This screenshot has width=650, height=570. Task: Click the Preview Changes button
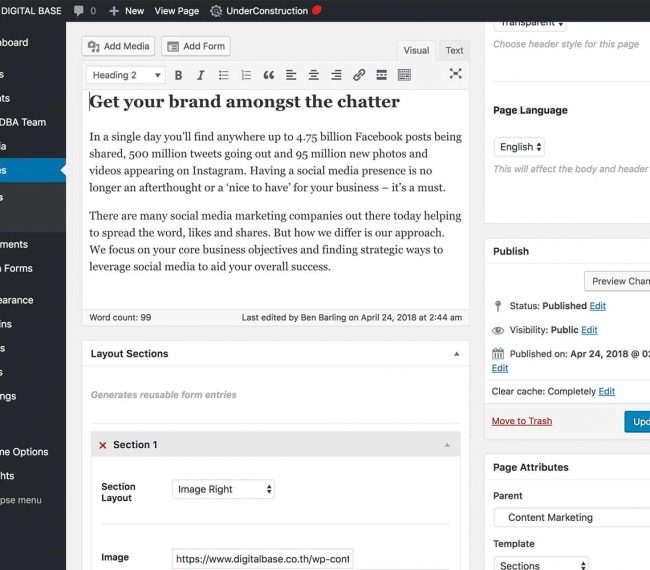click(x=617, y=281)
